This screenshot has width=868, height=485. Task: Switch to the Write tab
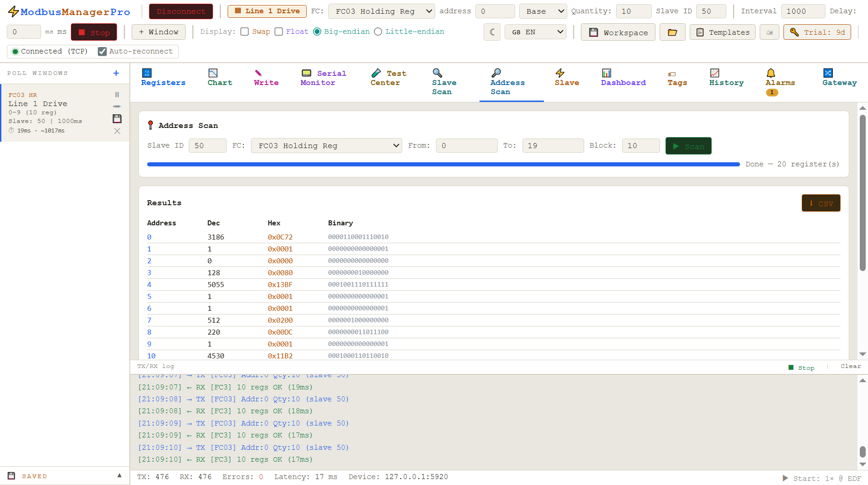[x=266, y=78]
